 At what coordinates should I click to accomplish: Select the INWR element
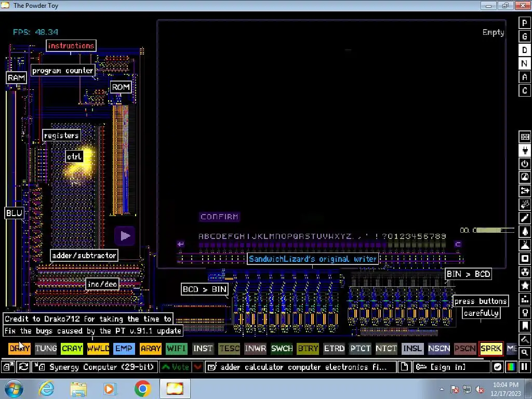(256, 349)
